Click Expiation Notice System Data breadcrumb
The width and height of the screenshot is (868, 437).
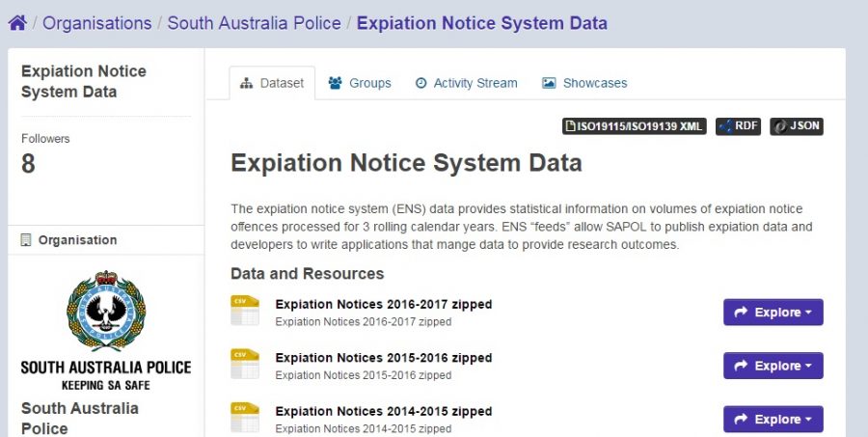click(x=481, y=23)
